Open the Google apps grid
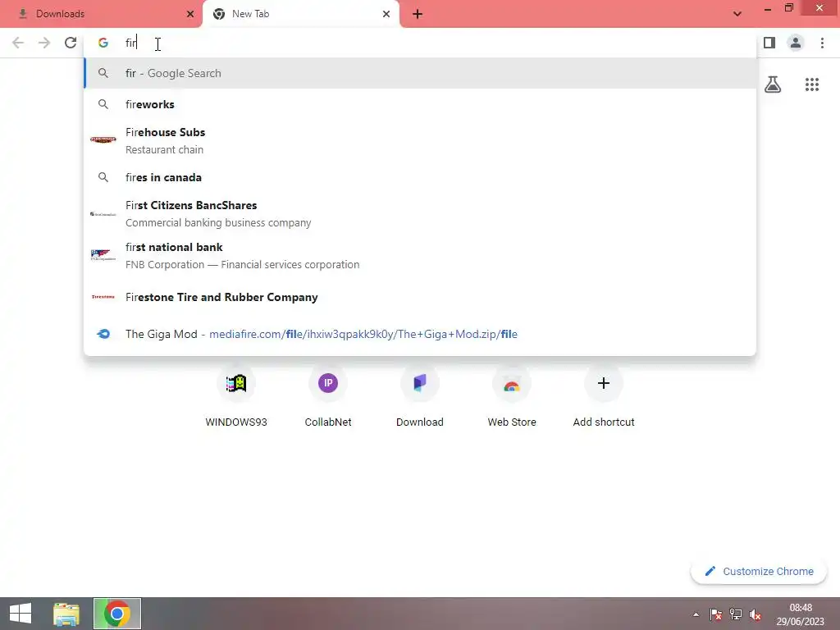 [x=812, y=84]
